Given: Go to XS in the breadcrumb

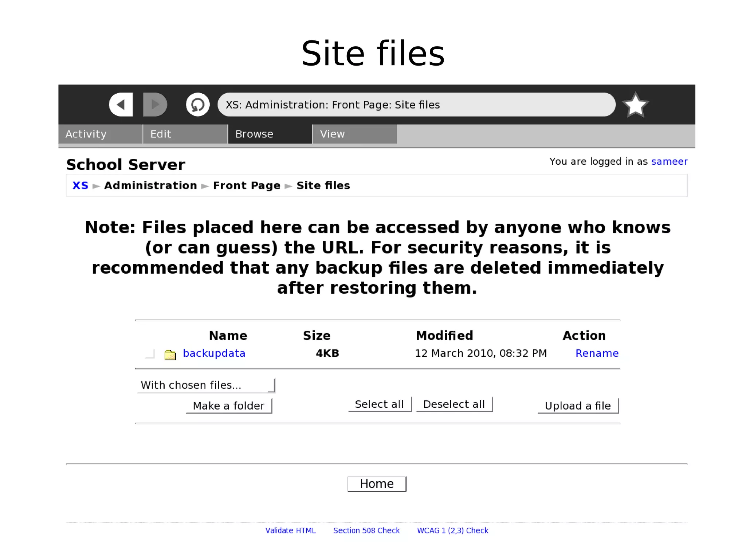Looking at the screenshot, I should tap(80, 185).
